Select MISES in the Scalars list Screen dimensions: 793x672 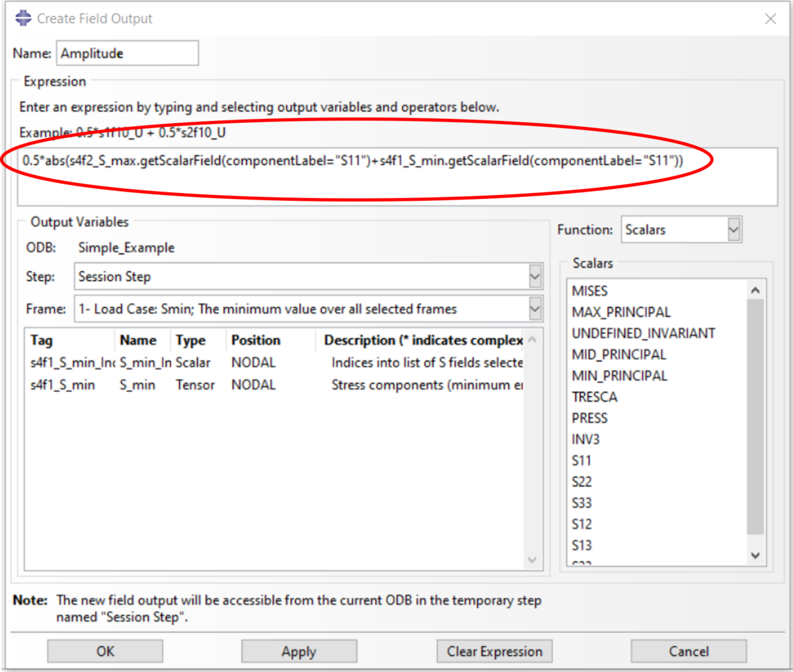589,291
